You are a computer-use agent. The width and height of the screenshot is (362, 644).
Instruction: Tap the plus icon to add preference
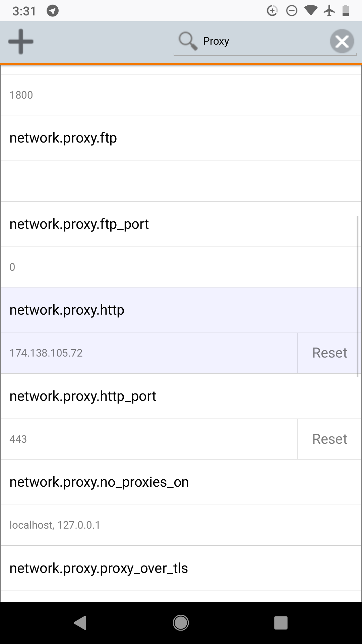[21, 42]
